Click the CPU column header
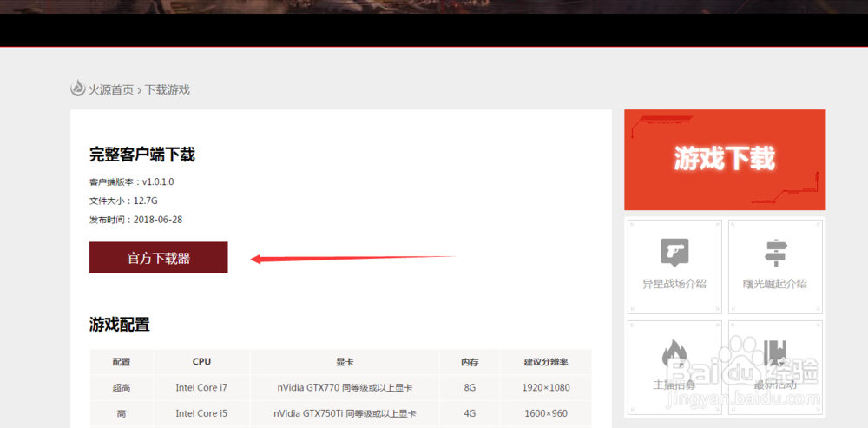The width and height of the screenshot is (868, 428). coord(201,362)
